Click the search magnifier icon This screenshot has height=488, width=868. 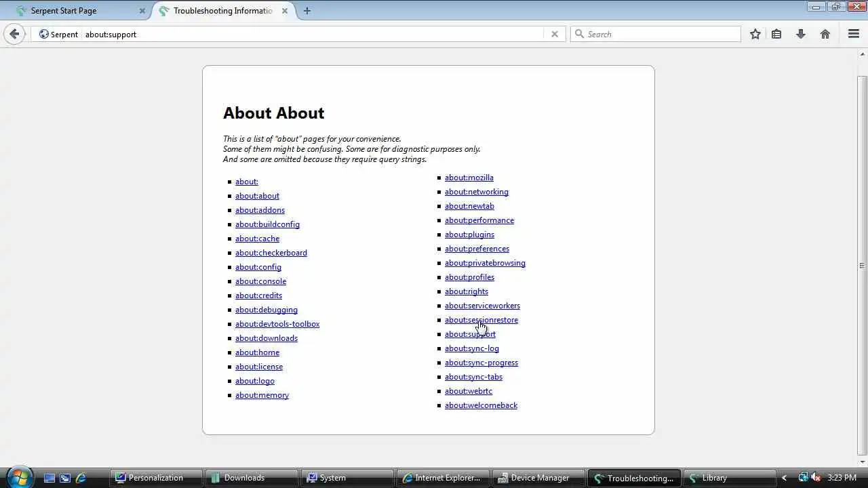(579, 34)
